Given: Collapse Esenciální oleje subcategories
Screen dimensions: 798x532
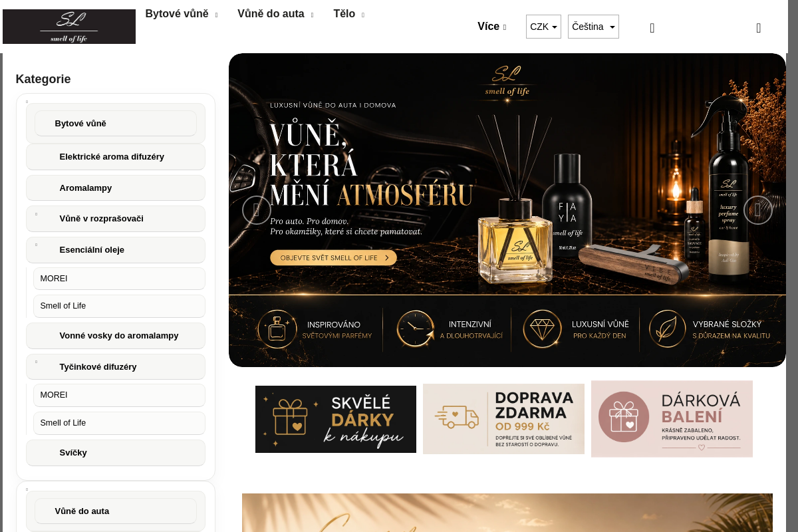Looking at the screenshot, I should pyautogui.click(x=36, y=245).
